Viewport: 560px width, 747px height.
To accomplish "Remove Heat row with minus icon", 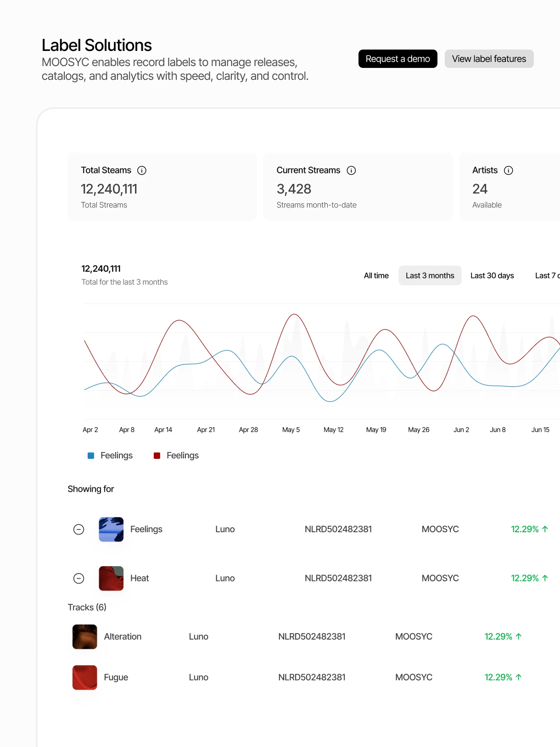I will pos(79,578).
